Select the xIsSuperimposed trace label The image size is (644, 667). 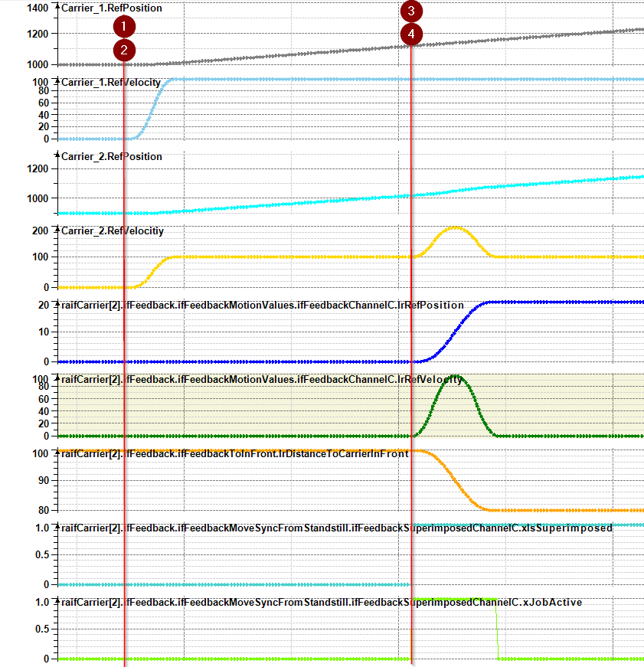[x=336, y=528]
